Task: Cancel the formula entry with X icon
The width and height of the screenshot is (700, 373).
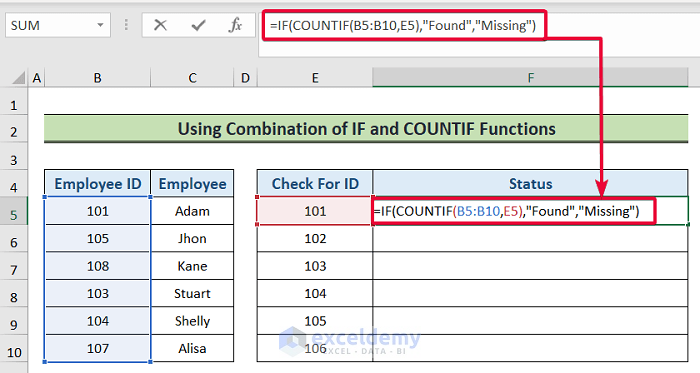Action: click(160, 25)
